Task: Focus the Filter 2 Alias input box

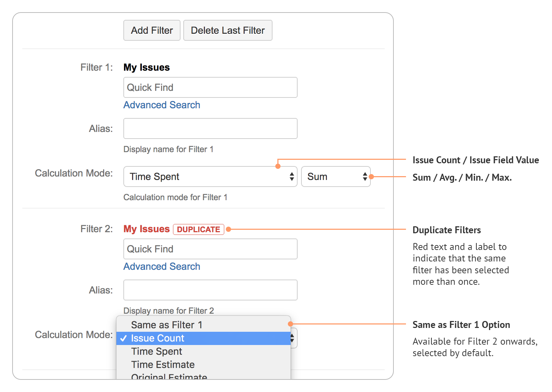Action: pos(210,290)
